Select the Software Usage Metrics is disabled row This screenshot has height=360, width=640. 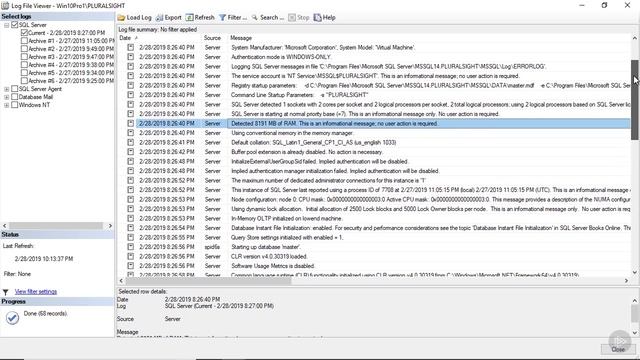373,266
